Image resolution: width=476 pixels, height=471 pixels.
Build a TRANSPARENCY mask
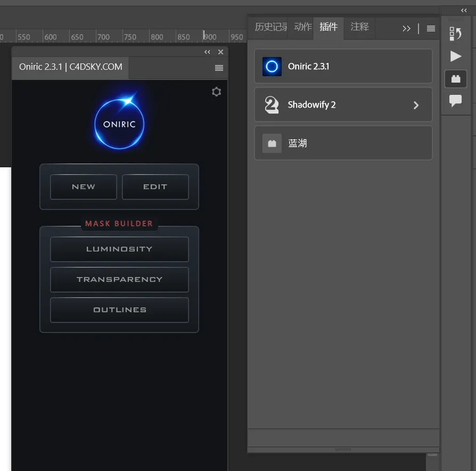pos(119,280)
